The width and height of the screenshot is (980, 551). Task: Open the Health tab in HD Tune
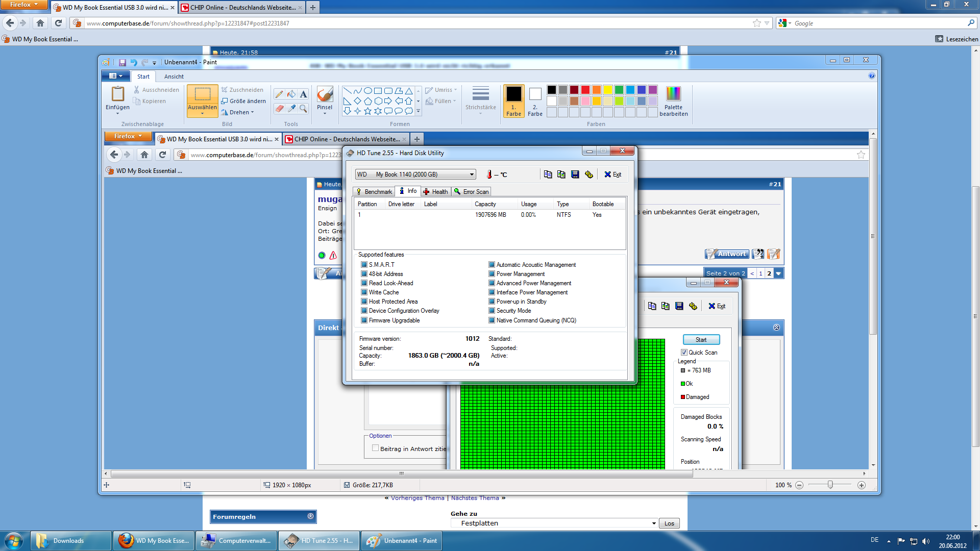(435, 192)
